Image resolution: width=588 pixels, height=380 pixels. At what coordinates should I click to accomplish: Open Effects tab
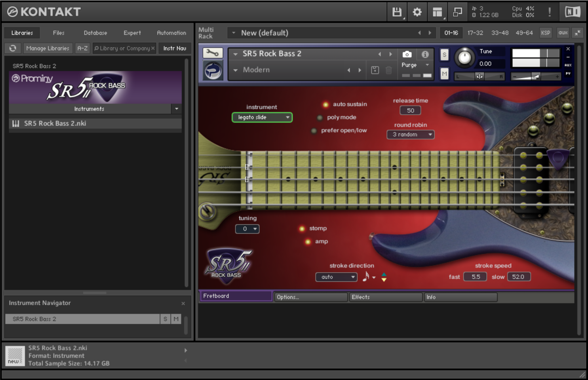click(x=386, y=297)
